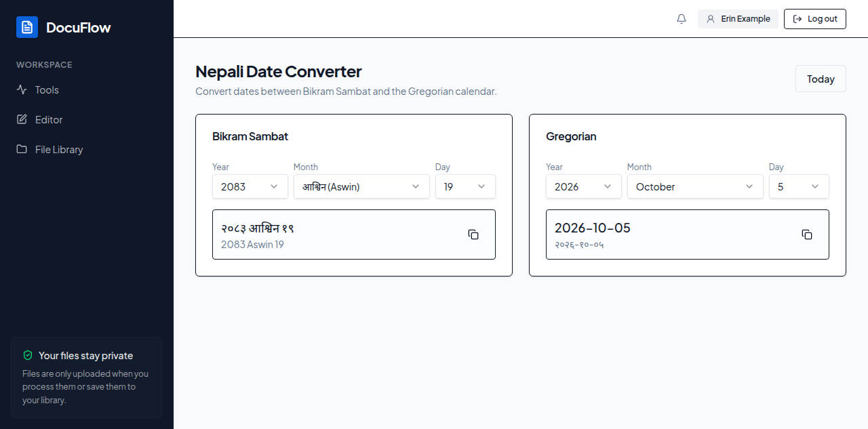Image resolution: width=868 pixels, height=429 pixels.
Task: Click the green shield privacy icon
Action: tap(28, 355)
